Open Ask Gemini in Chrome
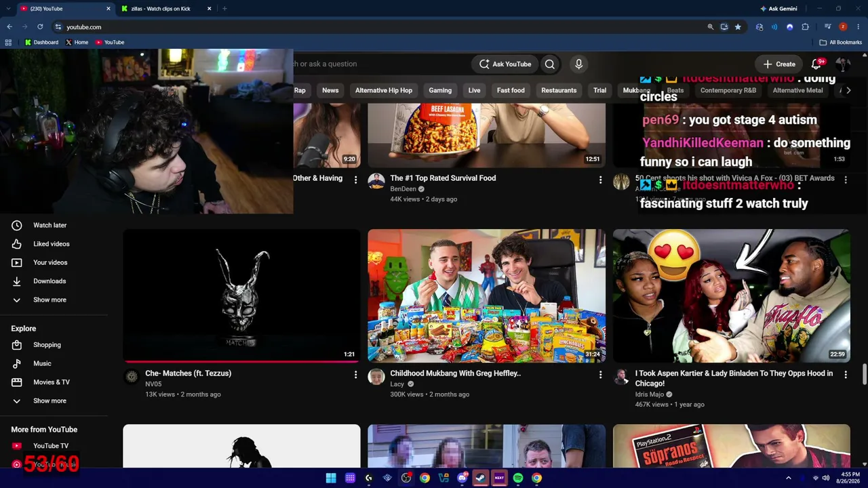Screen dimensions: 868x488 pos(778,9)
